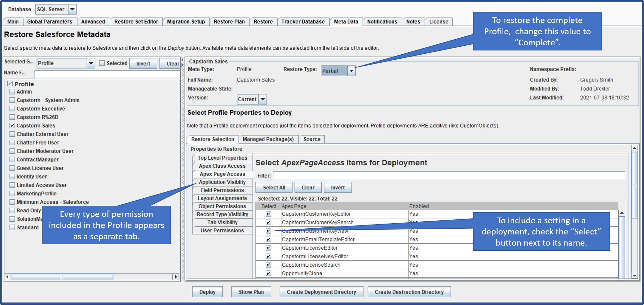Open the User Permissions tab
Viewport: 644px width, 305px height.
coord(222,231)
